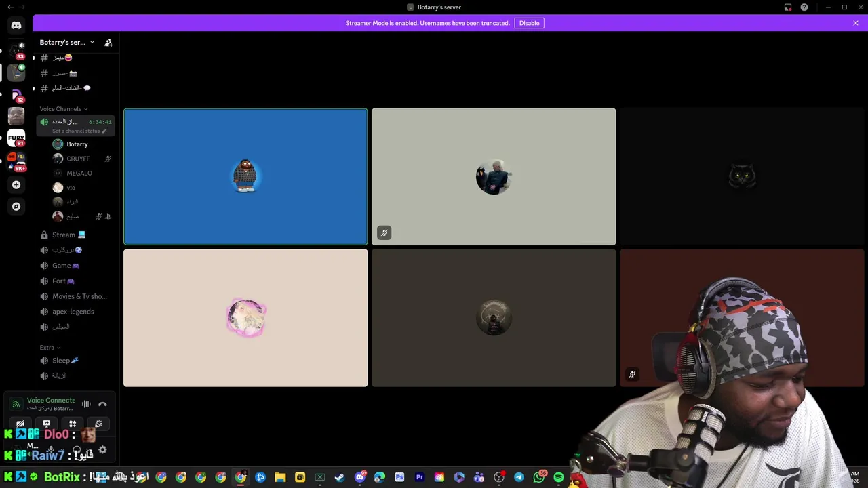Viewport: 868px width, 488px height.
Task: Toggle noise suppression waveform icon
Action: point(86,404)
